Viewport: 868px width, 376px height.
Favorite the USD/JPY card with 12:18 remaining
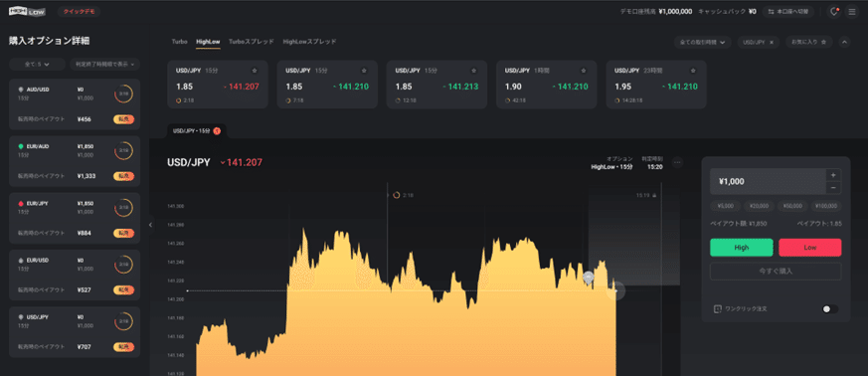[474, 71]
